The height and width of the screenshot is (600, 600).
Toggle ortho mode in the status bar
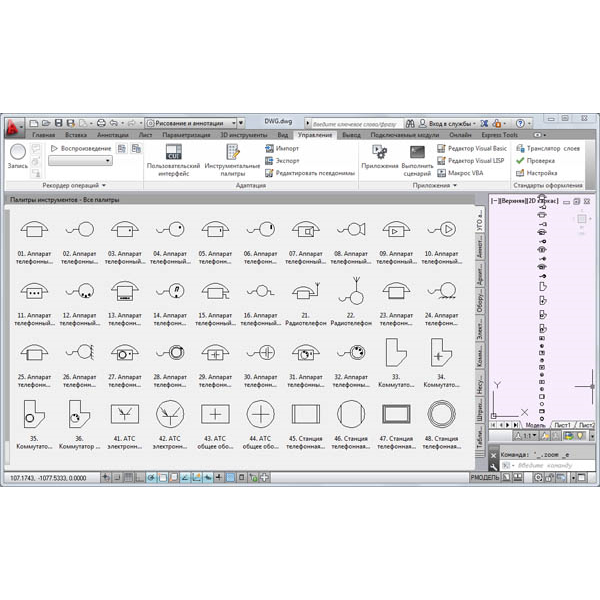tap(140, 477)
